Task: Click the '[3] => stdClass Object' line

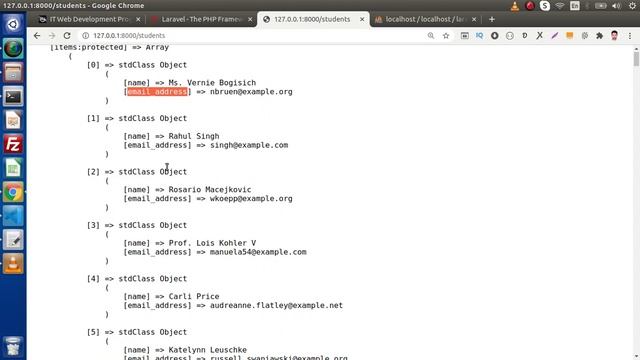Action: click(x=137, y=225)
